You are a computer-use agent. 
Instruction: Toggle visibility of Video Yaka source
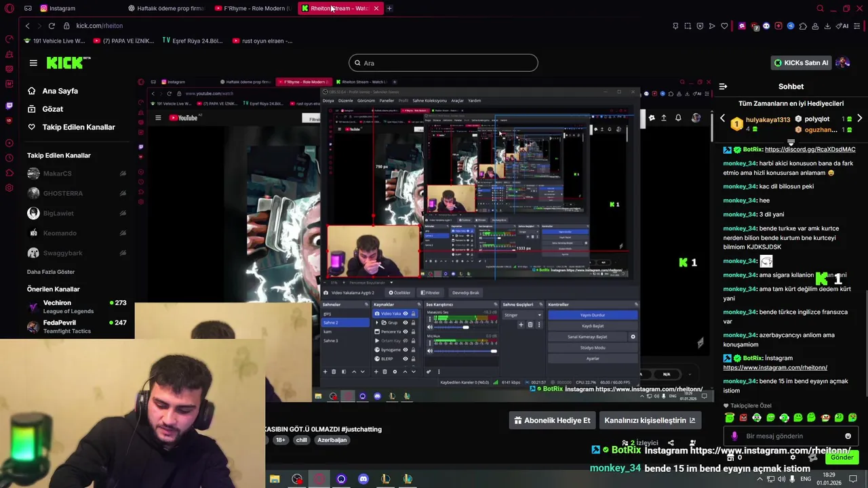click(406, 314)
